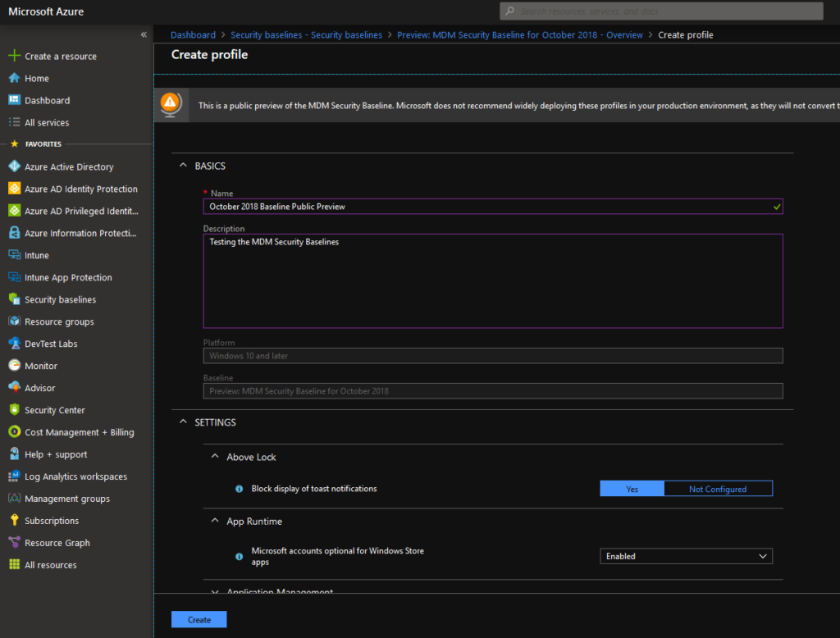Viewport: 840px width, 638px height.
Task: Click the Create profile breadcrumb text
Action: 685,34
